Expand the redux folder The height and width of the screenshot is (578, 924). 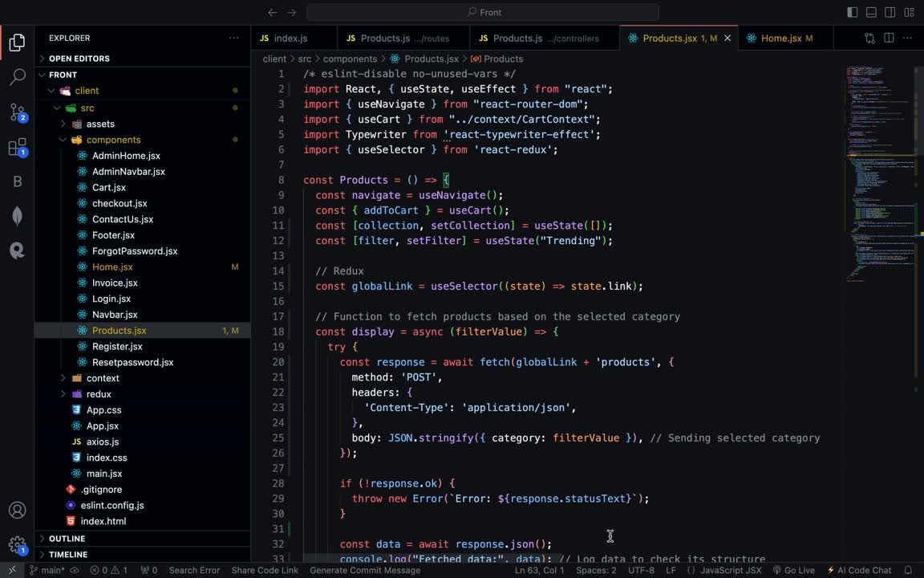(143, 394)
